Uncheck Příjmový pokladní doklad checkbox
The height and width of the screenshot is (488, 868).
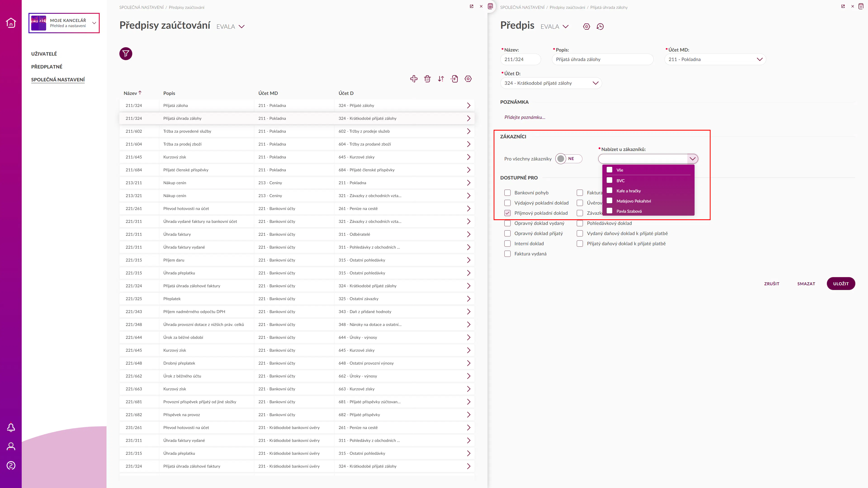tap(507, 213)
